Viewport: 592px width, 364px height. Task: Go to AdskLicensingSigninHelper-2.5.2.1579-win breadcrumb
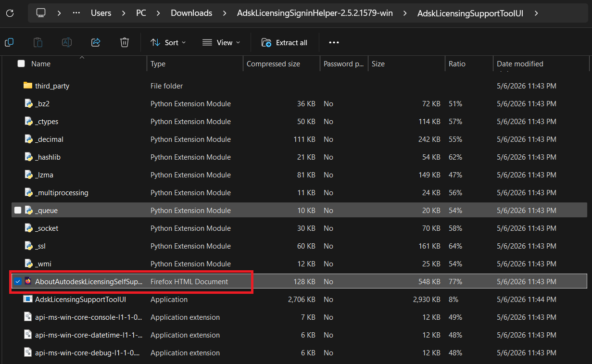(315, 13)
